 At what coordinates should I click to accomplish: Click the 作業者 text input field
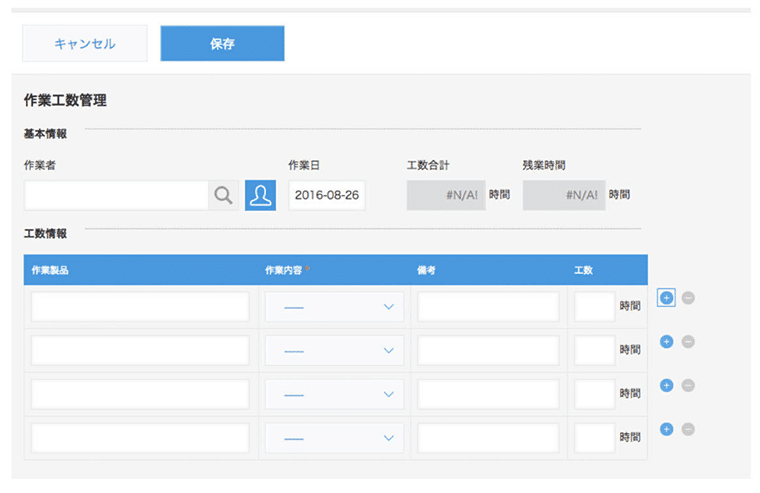point(116,195)
